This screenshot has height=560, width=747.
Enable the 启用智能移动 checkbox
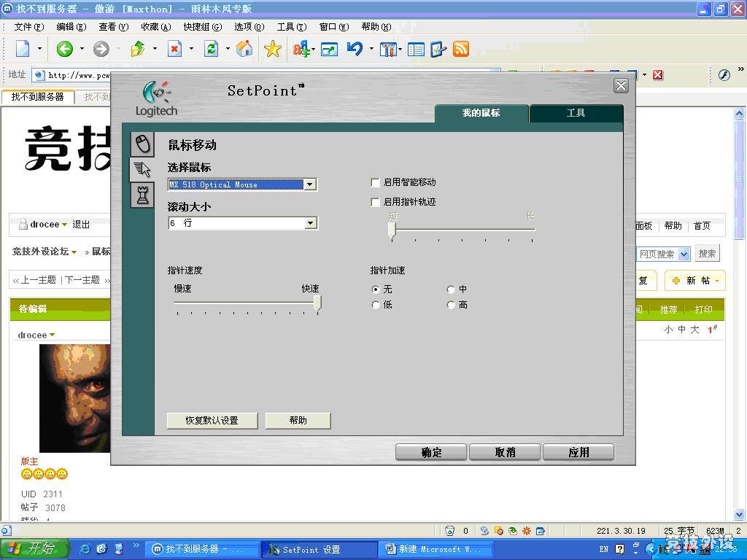click(x=376, y=182)
